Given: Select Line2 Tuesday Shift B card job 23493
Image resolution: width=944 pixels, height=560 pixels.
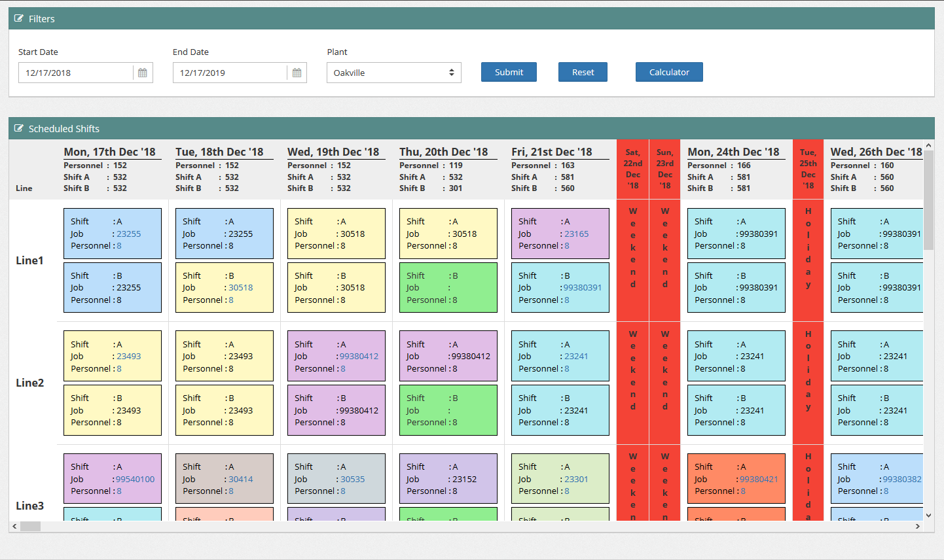Looking at the screenshot, I should (x=225, y=410).
